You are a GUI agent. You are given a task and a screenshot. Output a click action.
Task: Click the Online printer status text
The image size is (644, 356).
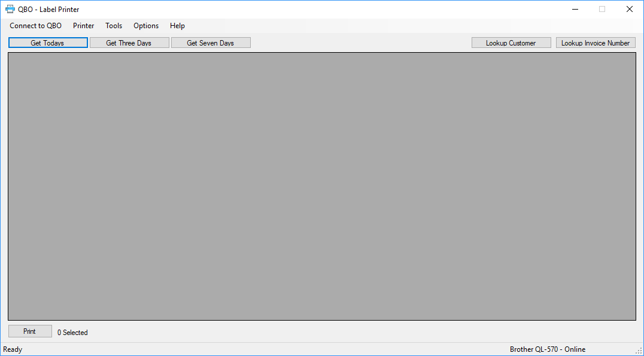click(575, 349)
